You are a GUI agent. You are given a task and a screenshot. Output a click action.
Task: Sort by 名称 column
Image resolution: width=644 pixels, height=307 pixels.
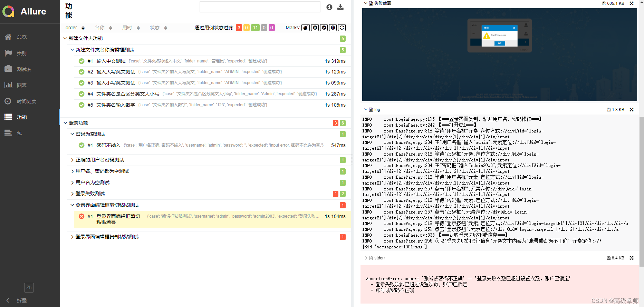tap(103, 28)
